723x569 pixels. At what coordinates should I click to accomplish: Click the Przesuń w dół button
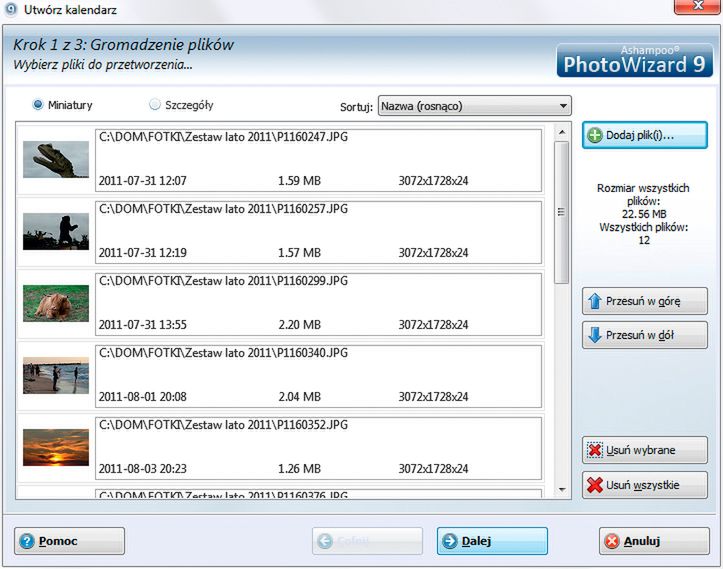click(x=645, y=335)
